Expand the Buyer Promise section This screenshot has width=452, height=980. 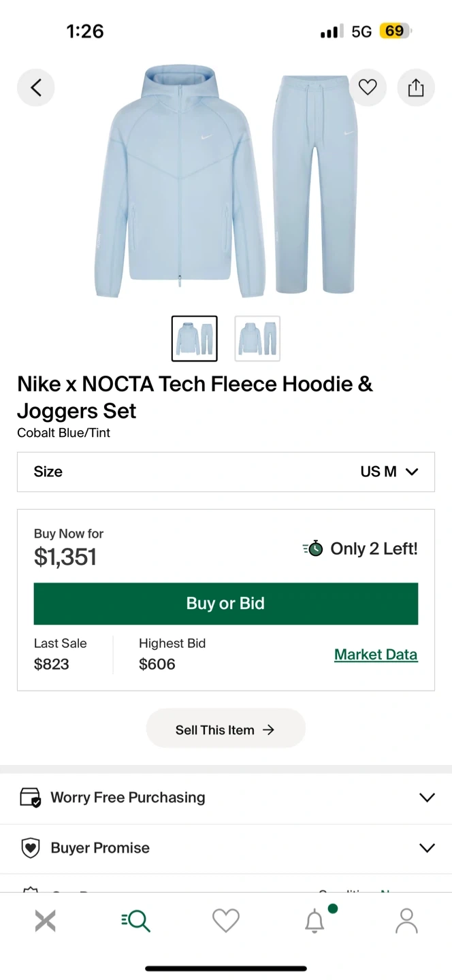coord(427,848)
